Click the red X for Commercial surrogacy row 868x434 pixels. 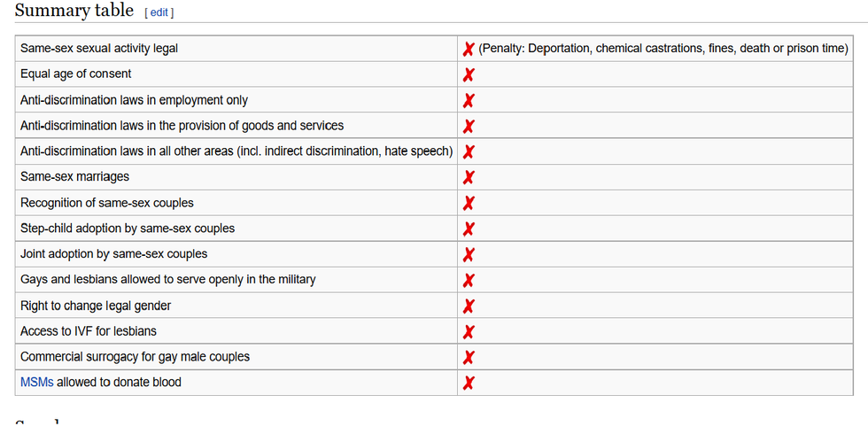(x=469, y=358)
